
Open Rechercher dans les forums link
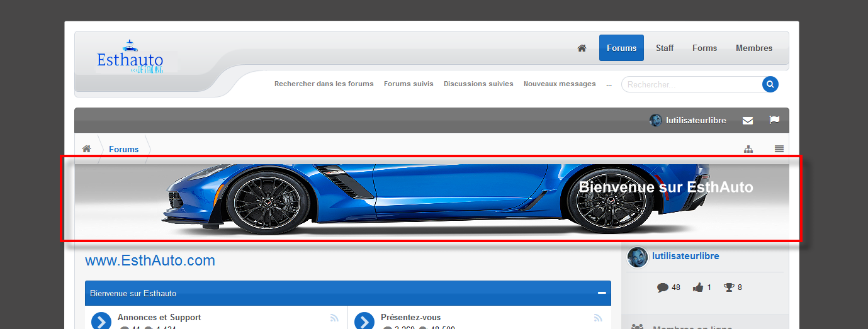[x=324, y=84]
